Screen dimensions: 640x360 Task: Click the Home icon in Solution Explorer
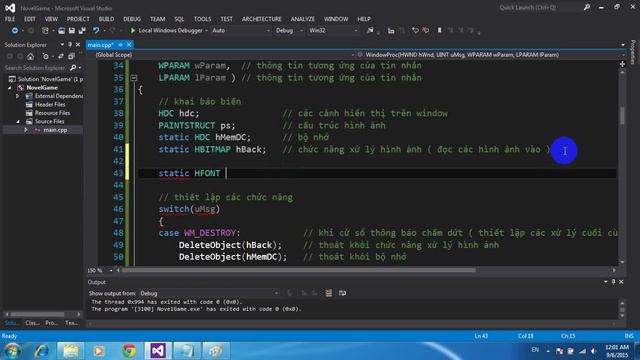[30, 56]
